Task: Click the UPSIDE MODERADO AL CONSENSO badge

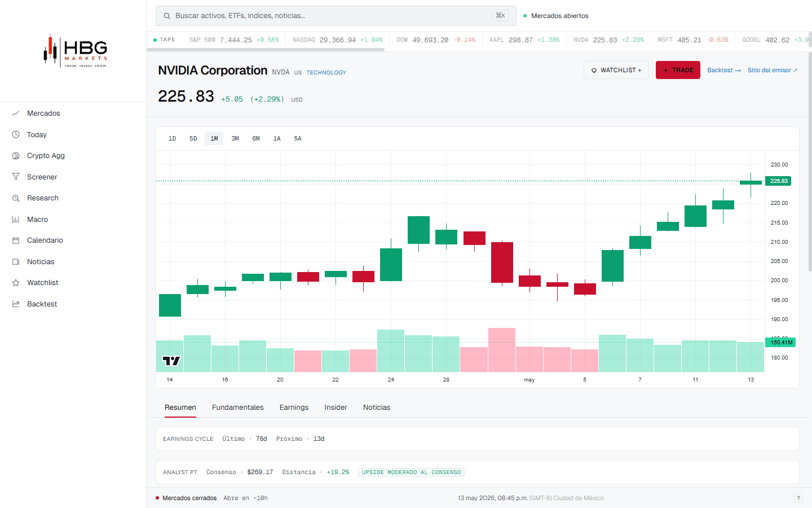Action: click(411, 472)
